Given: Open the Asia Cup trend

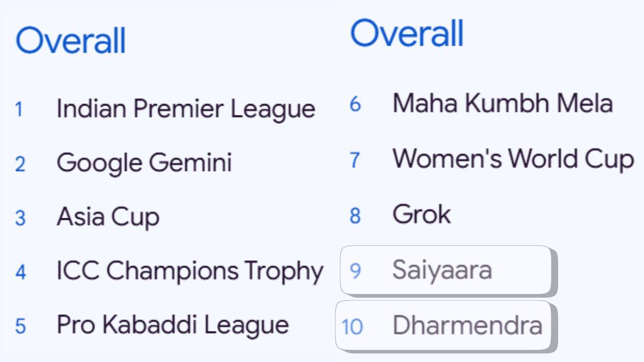Looking at the screenshot, I should [x=108, y=217].
